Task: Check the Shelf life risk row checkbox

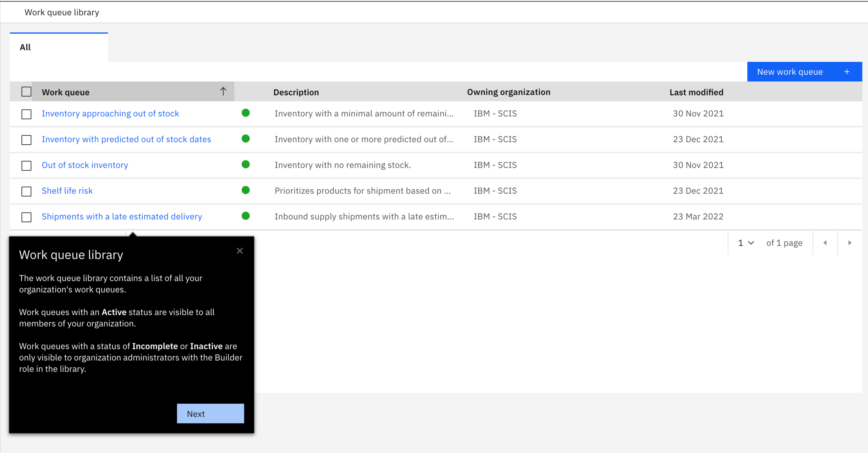Action: (26, 191)
